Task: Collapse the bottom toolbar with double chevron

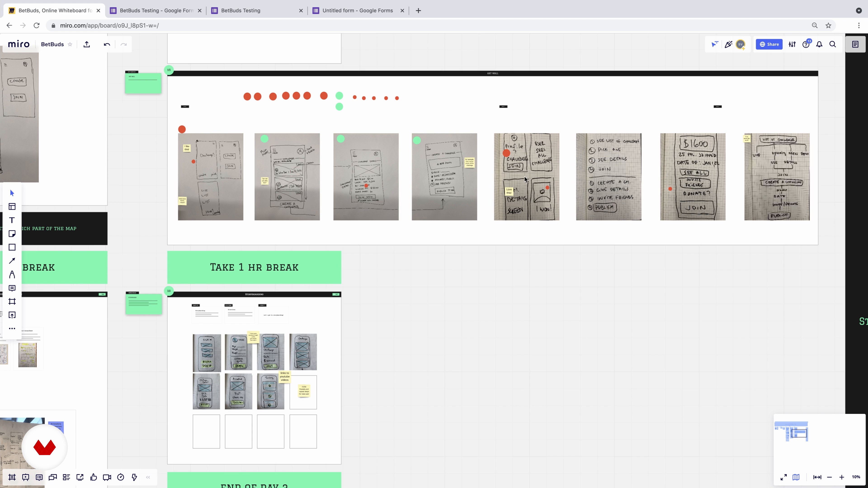Action: pyautogui.click(x=148, y=477)
